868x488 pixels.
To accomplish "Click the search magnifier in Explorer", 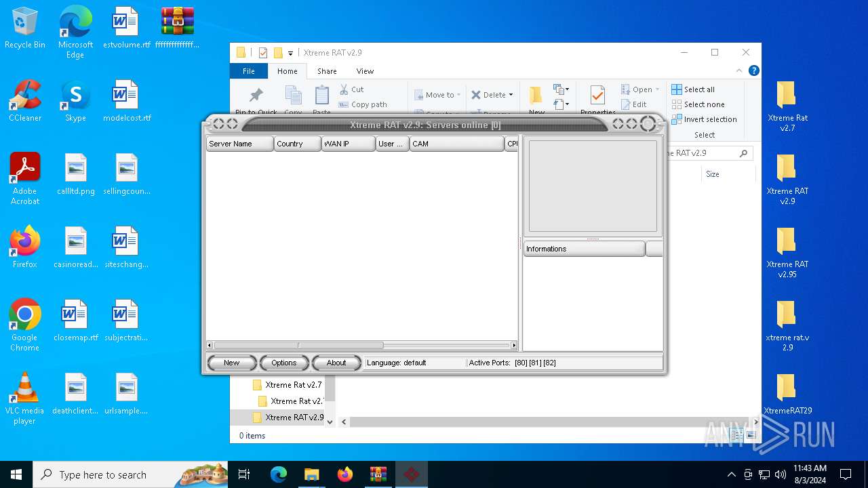I will point(744,153).
